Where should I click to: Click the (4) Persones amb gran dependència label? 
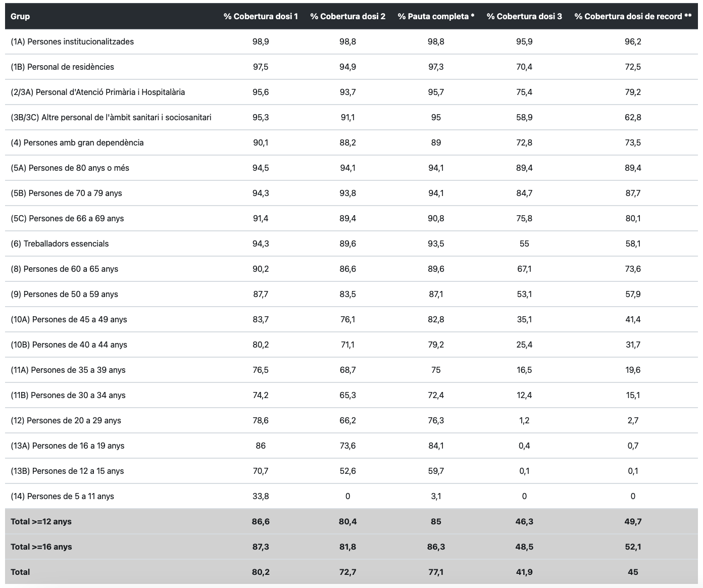[77, 142]
